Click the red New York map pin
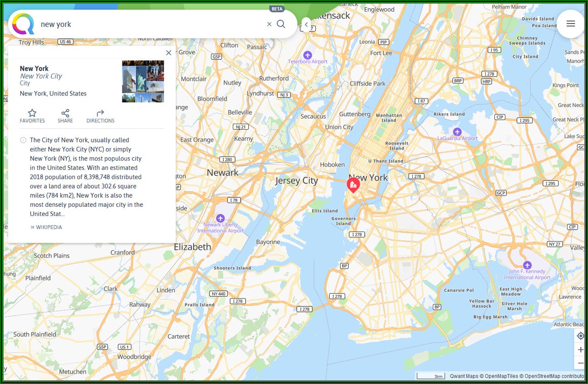 point(353,185)
